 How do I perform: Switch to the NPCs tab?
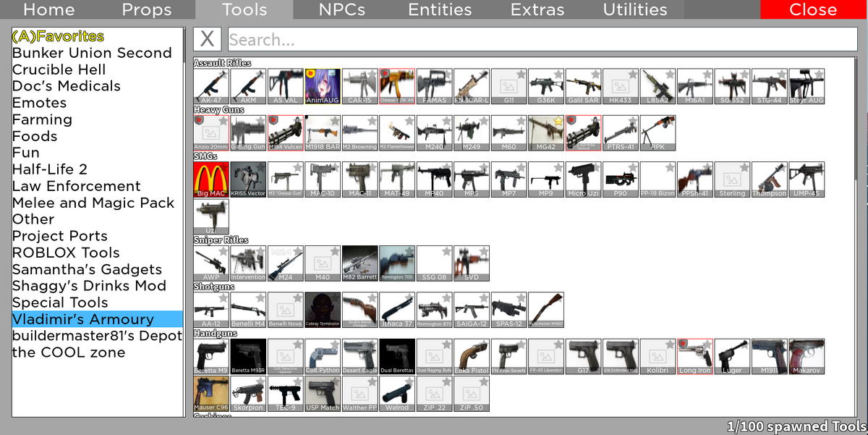[x=341, y=9]
